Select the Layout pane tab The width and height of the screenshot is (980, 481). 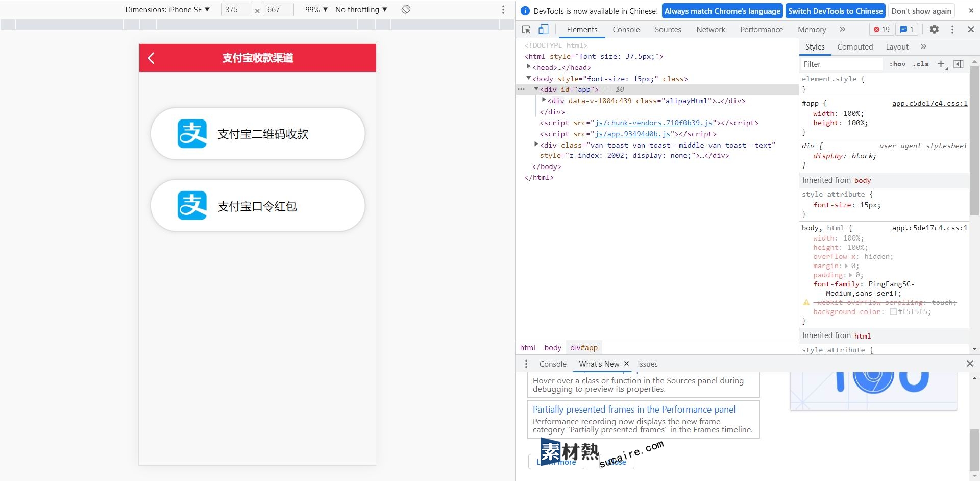(897, 47)
